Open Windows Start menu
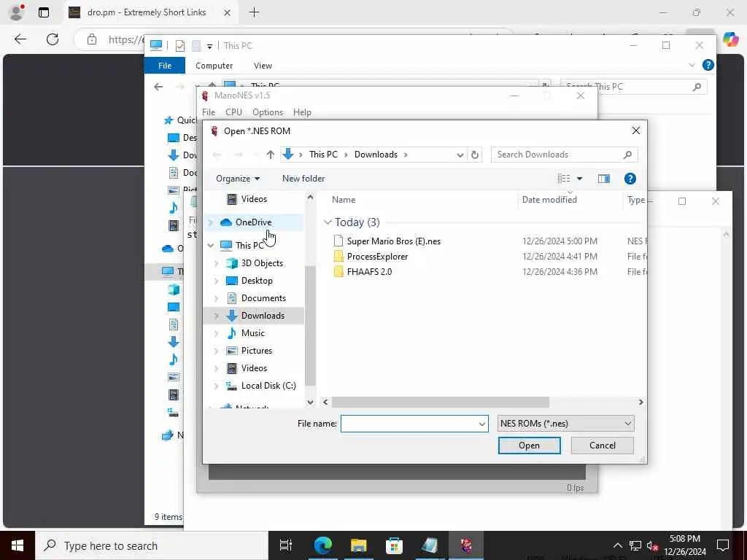 tap(18, 545)
